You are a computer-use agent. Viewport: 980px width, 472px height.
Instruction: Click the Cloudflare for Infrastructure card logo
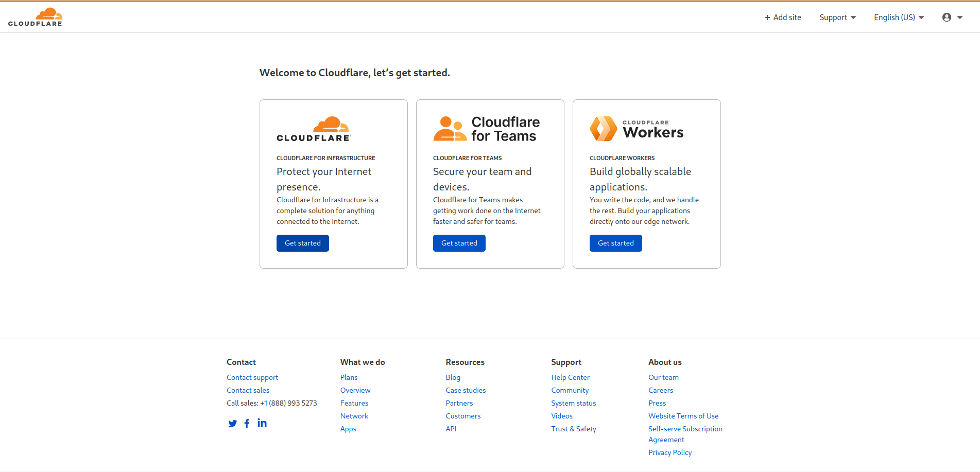tap(314, 129)
